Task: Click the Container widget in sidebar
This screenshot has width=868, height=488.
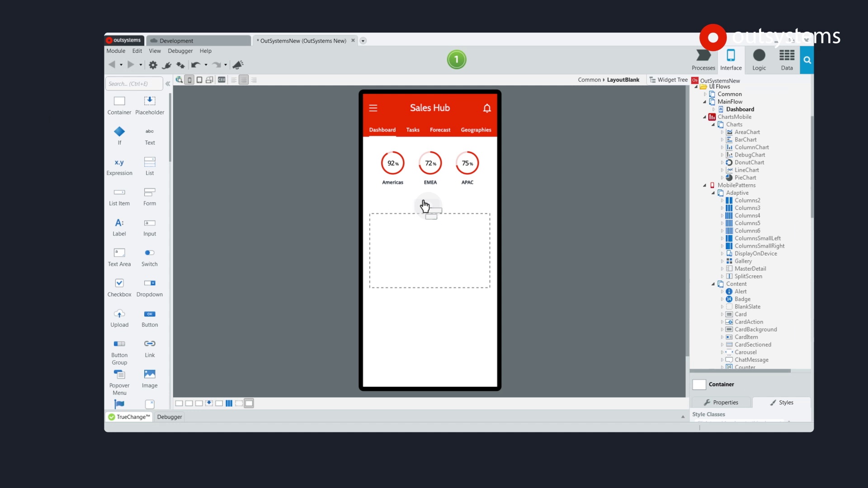Action: pyautogui.click(x=118, y=105)
